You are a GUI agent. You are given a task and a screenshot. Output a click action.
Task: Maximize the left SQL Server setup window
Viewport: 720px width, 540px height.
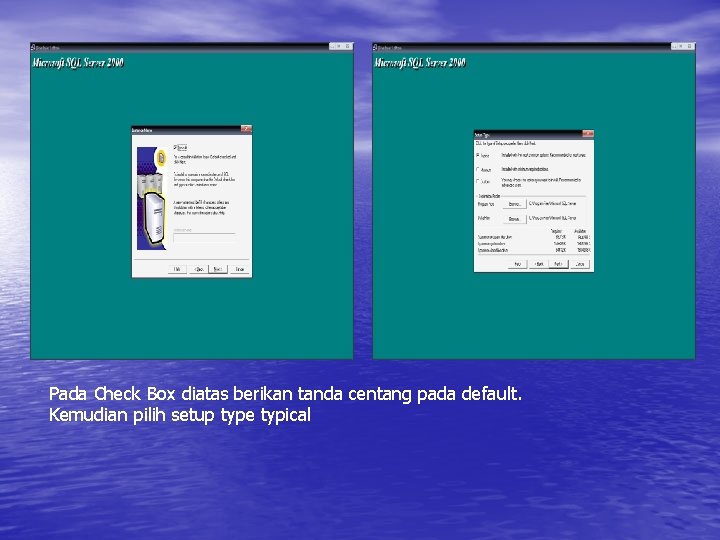(340, 46)
